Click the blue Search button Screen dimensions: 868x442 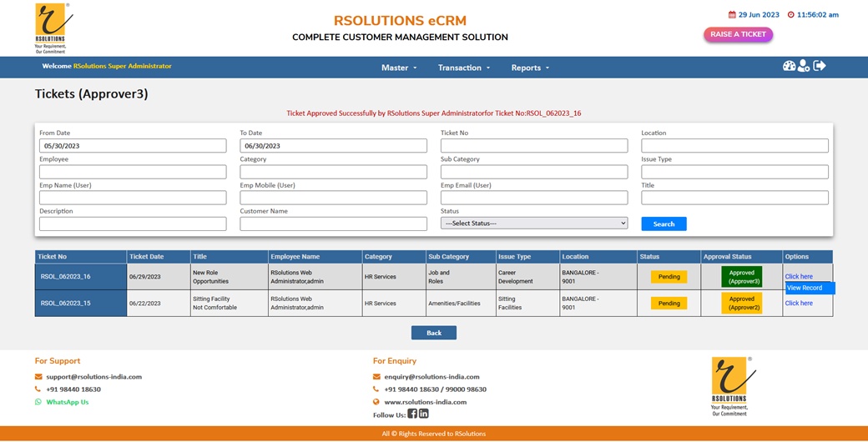[x=664, y=224]
